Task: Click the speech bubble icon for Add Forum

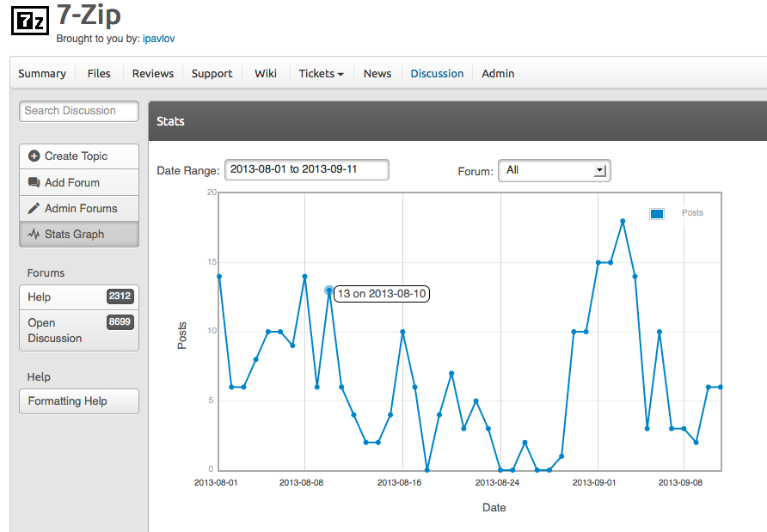Action: (x=34, y=182)
